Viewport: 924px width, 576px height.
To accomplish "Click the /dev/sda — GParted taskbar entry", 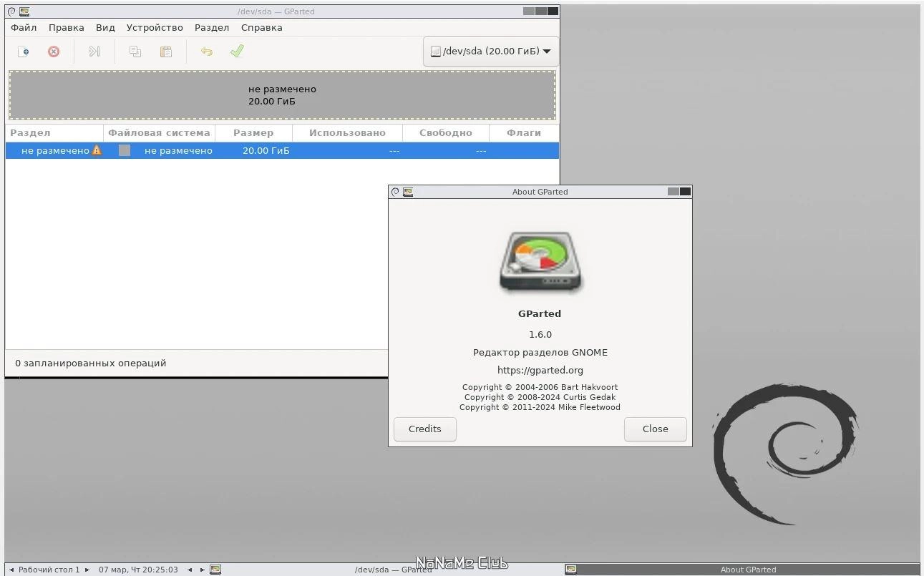I will [x=393, y=570].
